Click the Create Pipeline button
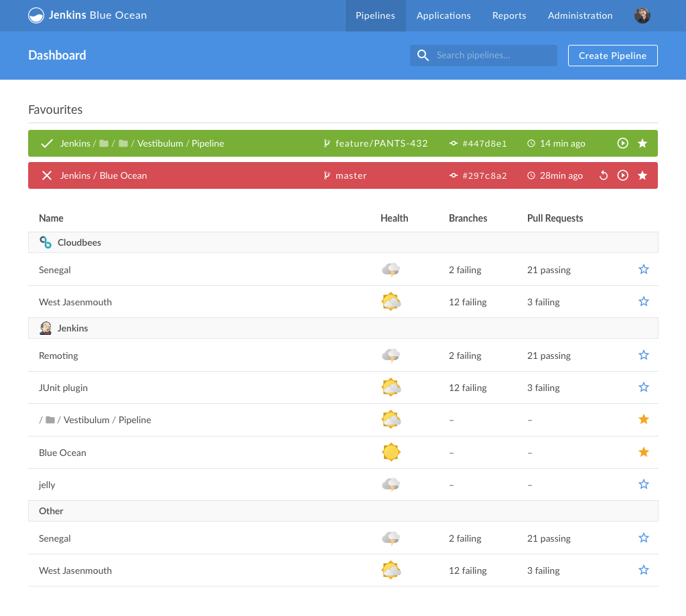The width and height of the screenshot is (686, 616). (612, 56)
